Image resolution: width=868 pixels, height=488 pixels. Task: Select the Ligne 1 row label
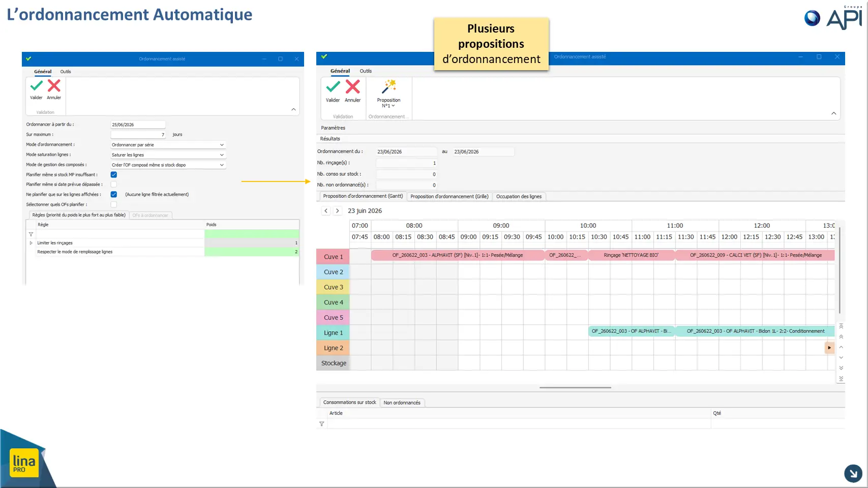pos(333,333)
